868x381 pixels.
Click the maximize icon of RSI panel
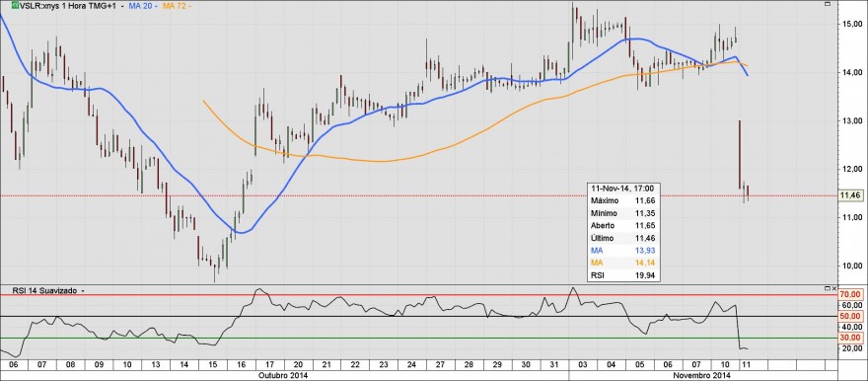pos(827,288)
